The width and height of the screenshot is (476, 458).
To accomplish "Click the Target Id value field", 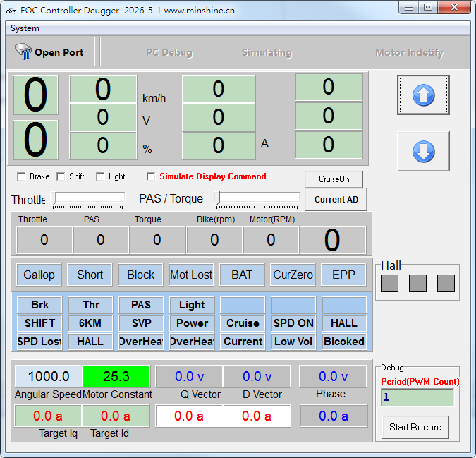I will (x=116, y=416).
